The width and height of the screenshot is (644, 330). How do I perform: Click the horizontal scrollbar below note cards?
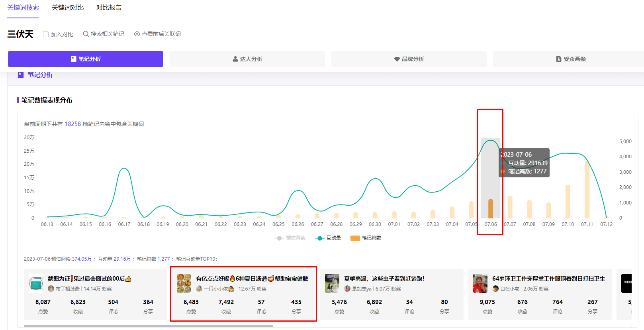click(149, 326)
